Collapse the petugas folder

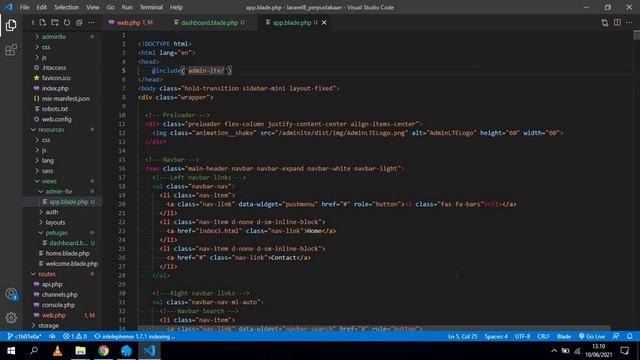point(56,233)
